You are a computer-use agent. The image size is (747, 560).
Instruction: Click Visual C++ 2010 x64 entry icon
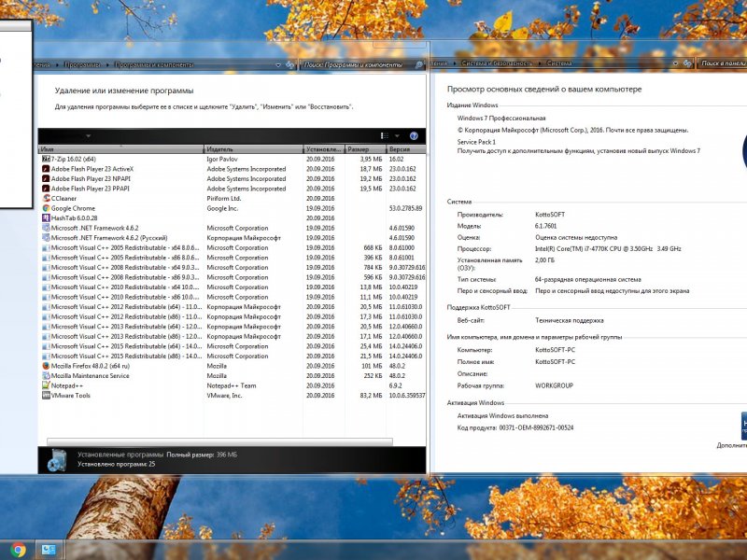pos(46,287)
